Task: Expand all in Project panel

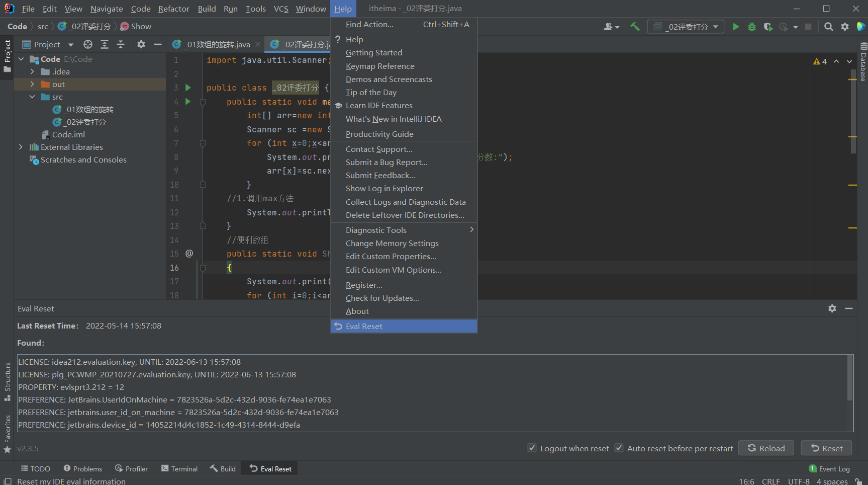Action: (105, 44)
